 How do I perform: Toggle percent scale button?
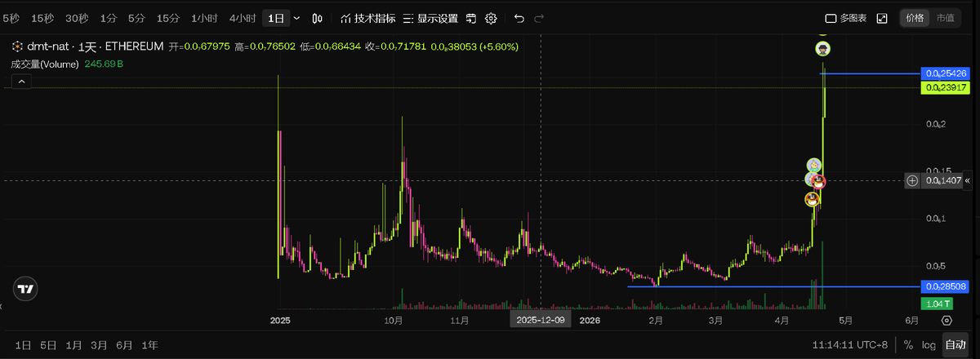pyautogui.click(x=908, y=345)
